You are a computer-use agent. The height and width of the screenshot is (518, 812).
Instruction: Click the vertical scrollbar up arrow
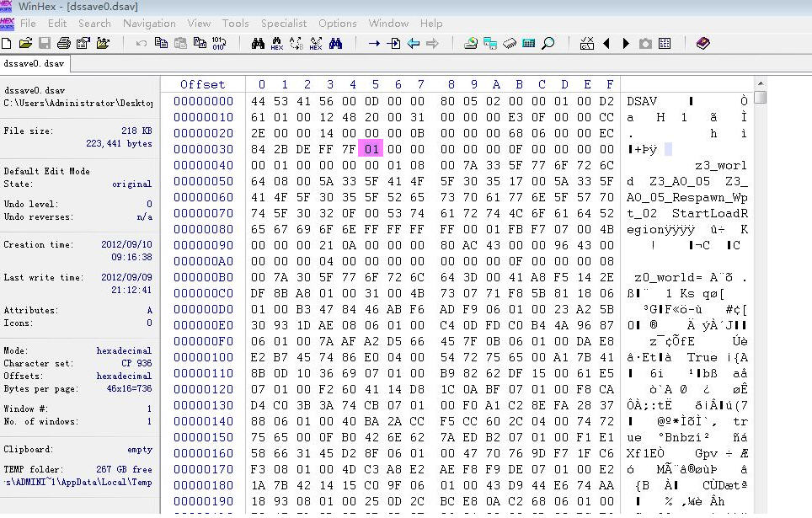(761, 84)
